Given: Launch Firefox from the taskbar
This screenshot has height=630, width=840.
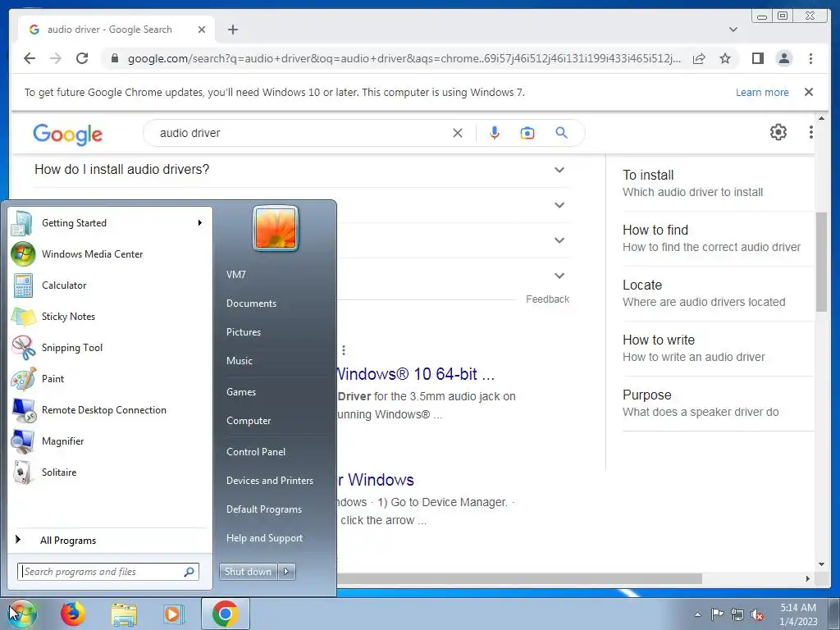Looking at the screenshot, I should (73, 614).
